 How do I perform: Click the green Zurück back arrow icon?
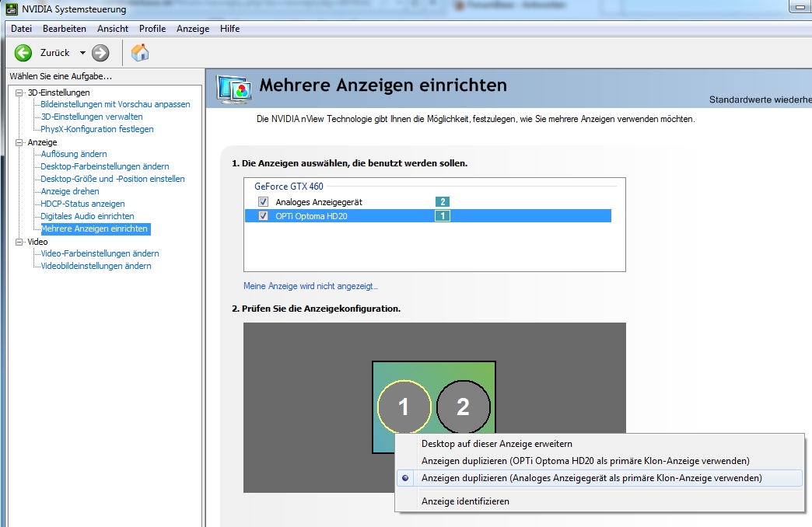[23, 53]
